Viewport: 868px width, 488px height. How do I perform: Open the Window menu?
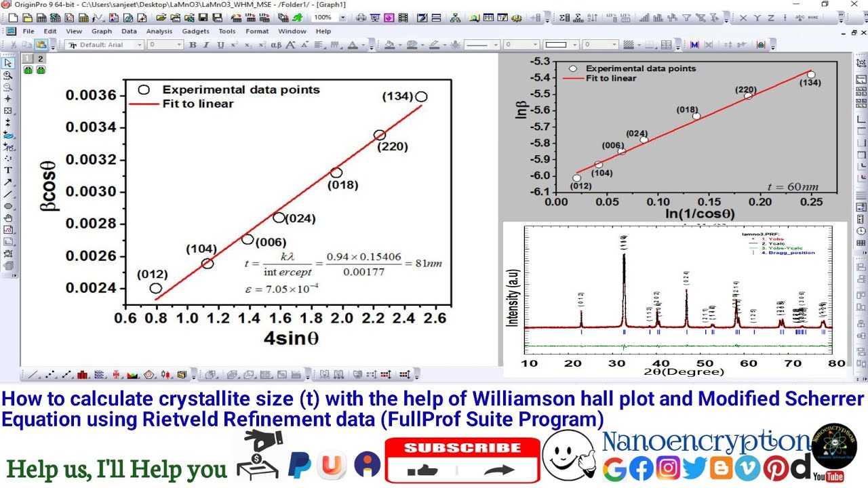click(x=292, y=31)
